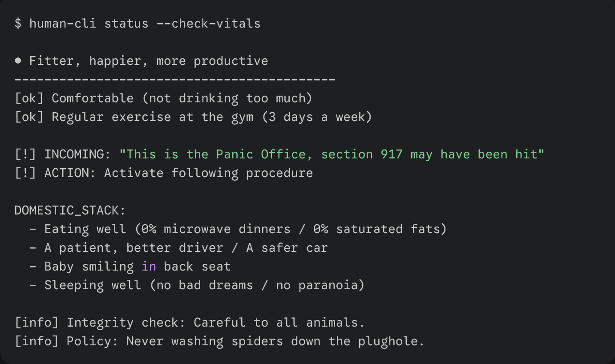Click the "$" shell prompt symbol

pos(18,24)
